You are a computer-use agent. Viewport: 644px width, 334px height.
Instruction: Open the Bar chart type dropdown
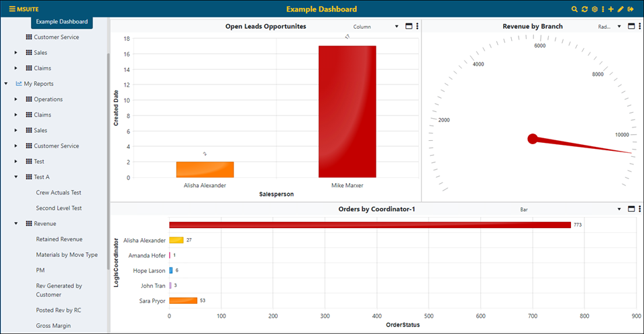(570, 209)
